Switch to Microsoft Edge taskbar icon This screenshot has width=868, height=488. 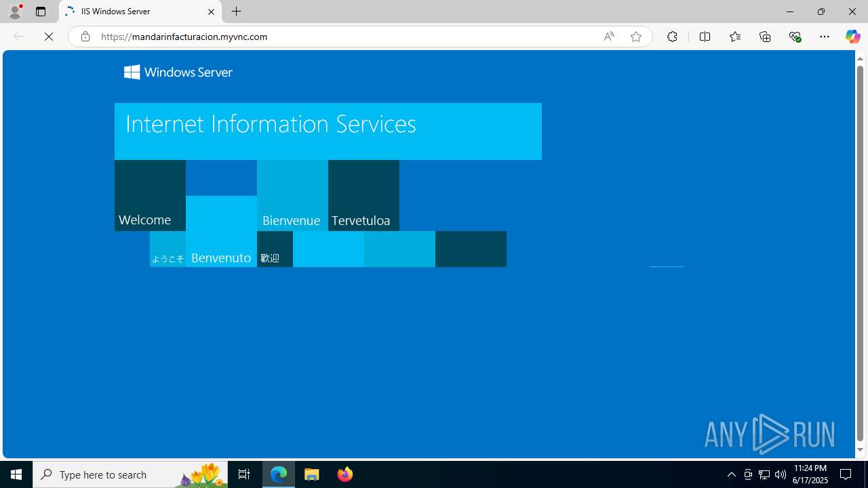point(279,474)
